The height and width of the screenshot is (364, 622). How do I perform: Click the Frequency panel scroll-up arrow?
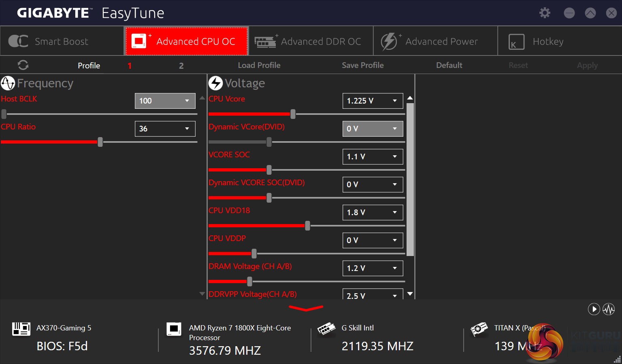[202, 98]
